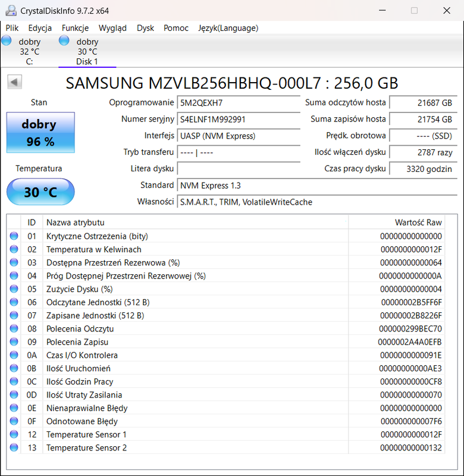464x476 pixels.
Task: Click the rotation rate value ---- (SSD)
Action: click(424, 136)
